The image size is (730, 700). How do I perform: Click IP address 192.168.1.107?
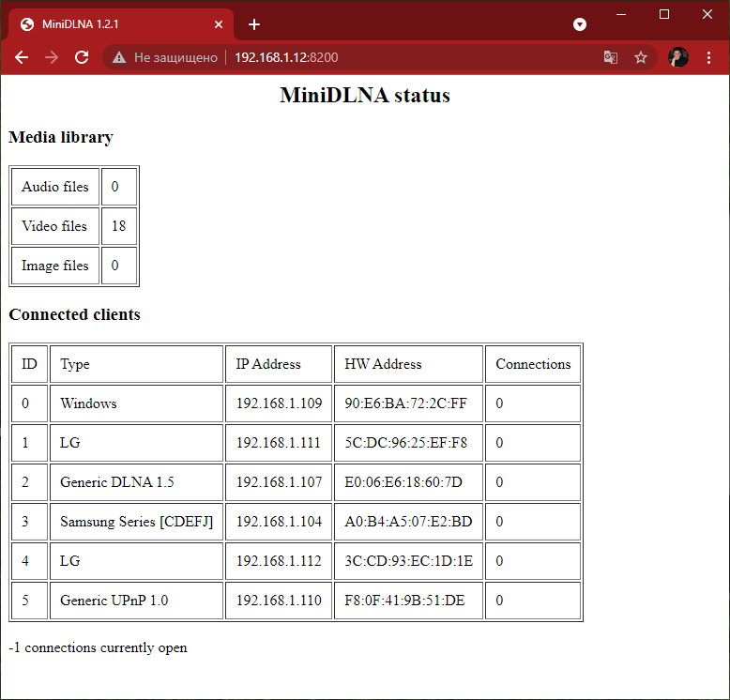click(279, 482)
